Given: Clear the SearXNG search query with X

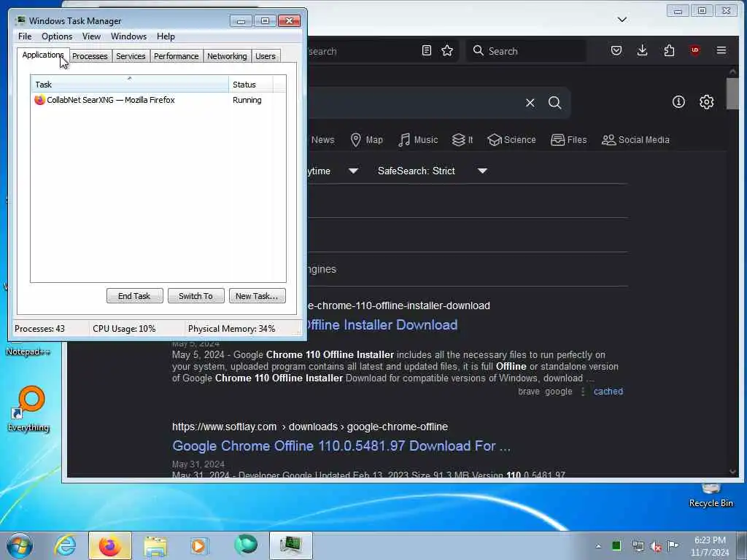Looking at the screenshot, I should coord(530,102).
